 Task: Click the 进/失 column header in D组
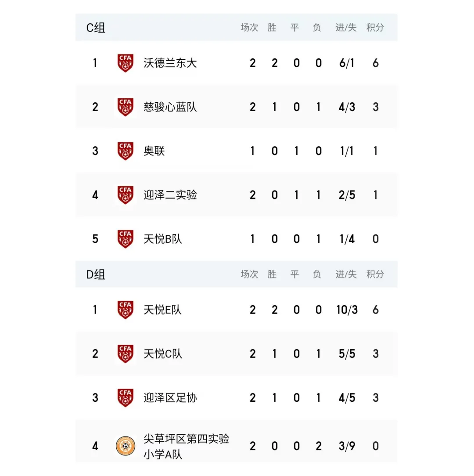(346, 274)
